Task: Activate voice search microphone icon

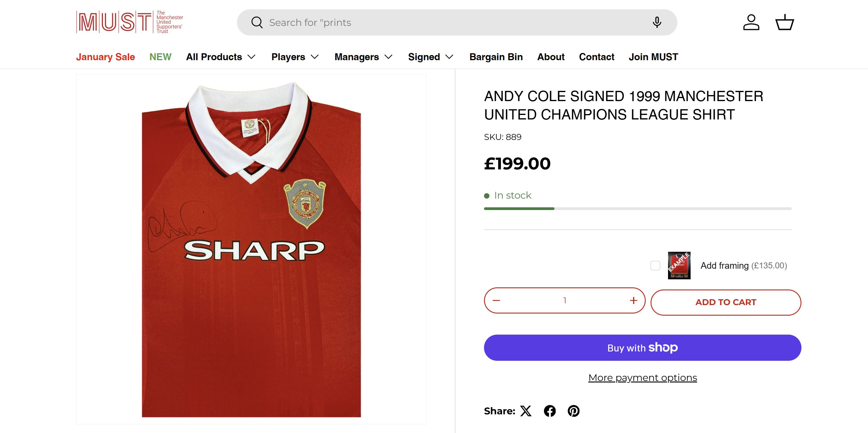Action: point(656,23)
